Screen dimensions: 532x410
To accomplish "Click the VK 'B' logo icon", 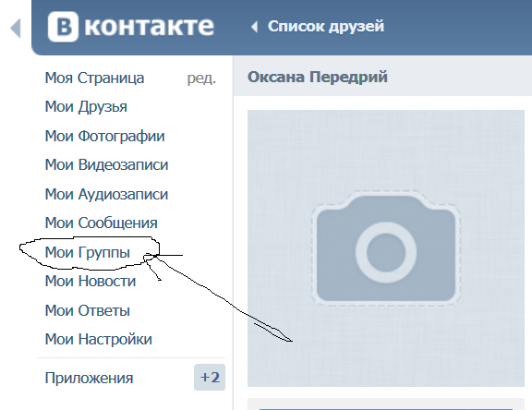I will [63, 27].
